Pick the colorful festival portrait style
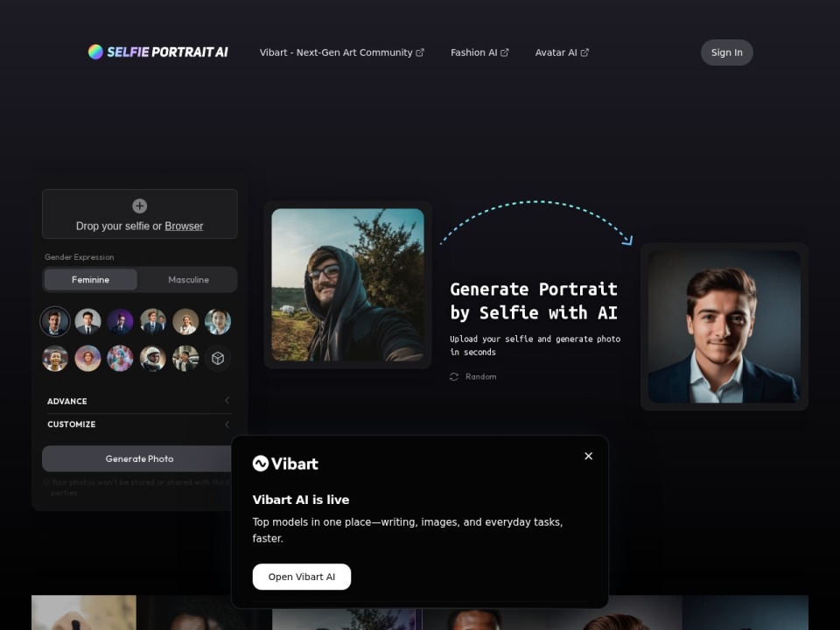This screenshot has height=630, width=840. 120,359
